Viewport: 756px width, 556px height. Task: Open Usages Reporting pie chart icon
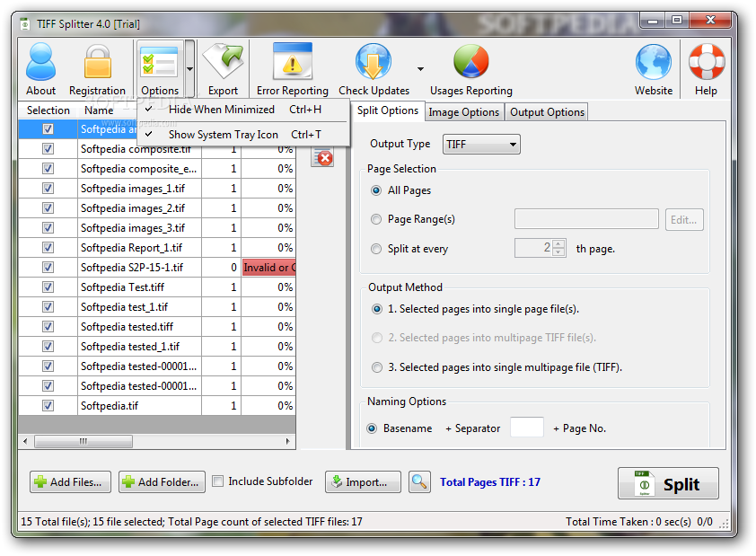[471, 62]
